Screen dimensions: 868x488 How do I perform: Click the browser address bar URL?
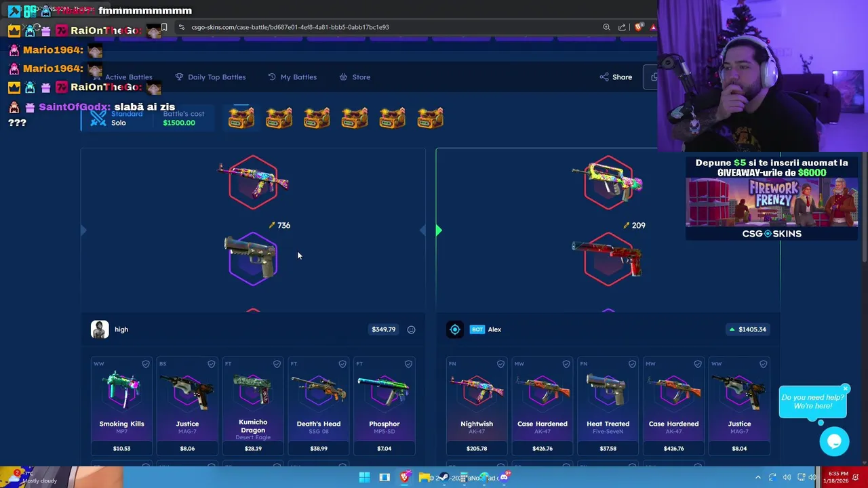[290, 27]
